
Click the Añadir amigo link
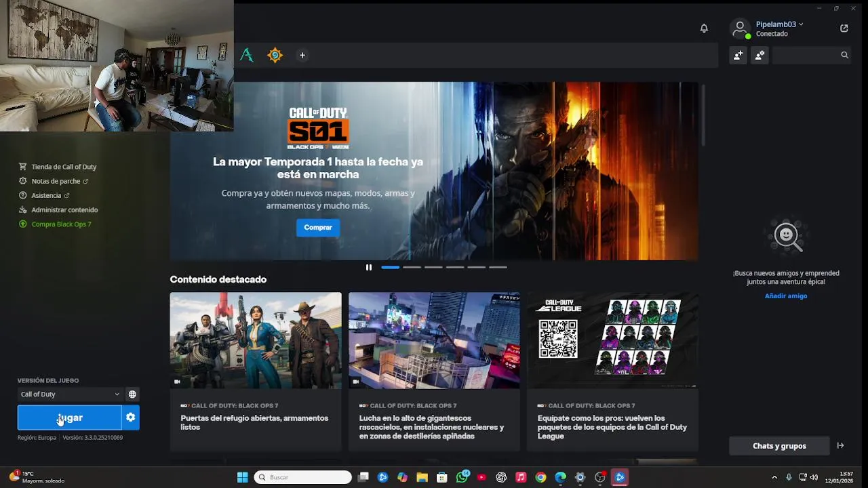(786, 296)
